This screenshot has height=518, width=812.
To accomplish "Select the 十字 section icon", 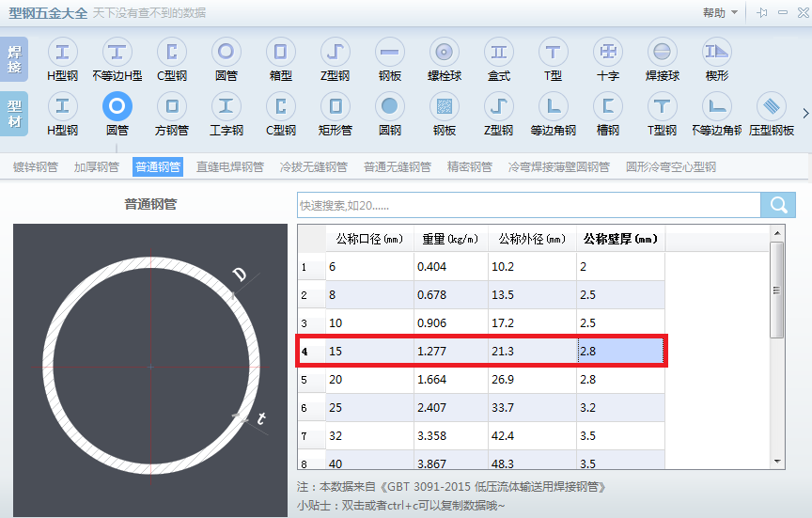I will (608, 53).
